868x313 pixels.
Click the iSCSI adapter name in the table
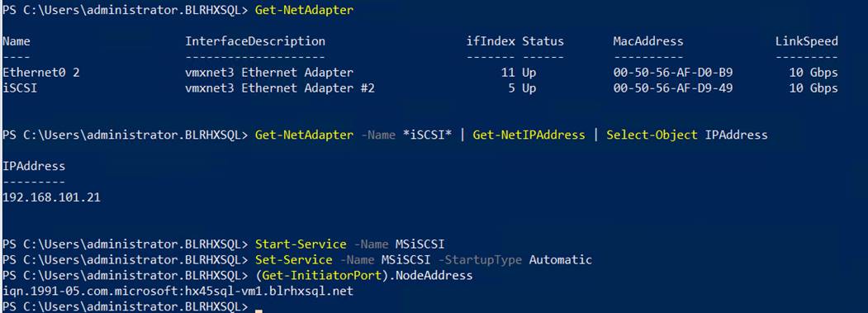point(20,88)
